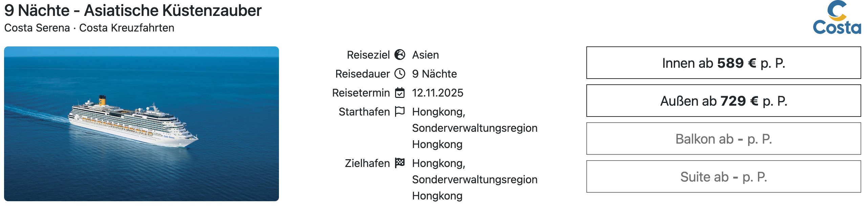The width and height of the screenshot is (868, 210).
Task: Open the Costa Serena ship photo
Action: point(142,124)
